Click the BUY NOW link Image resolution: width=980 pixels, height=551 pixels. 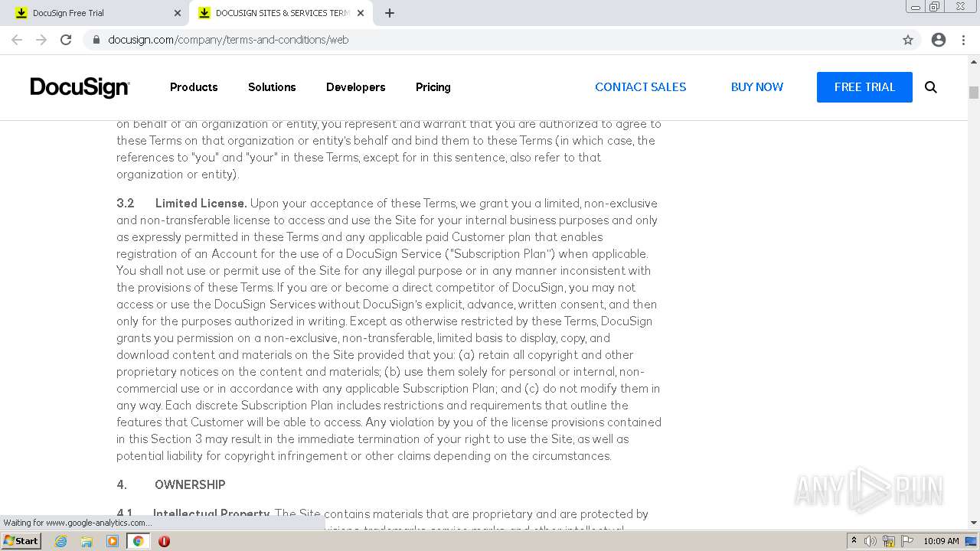[757, 87]
